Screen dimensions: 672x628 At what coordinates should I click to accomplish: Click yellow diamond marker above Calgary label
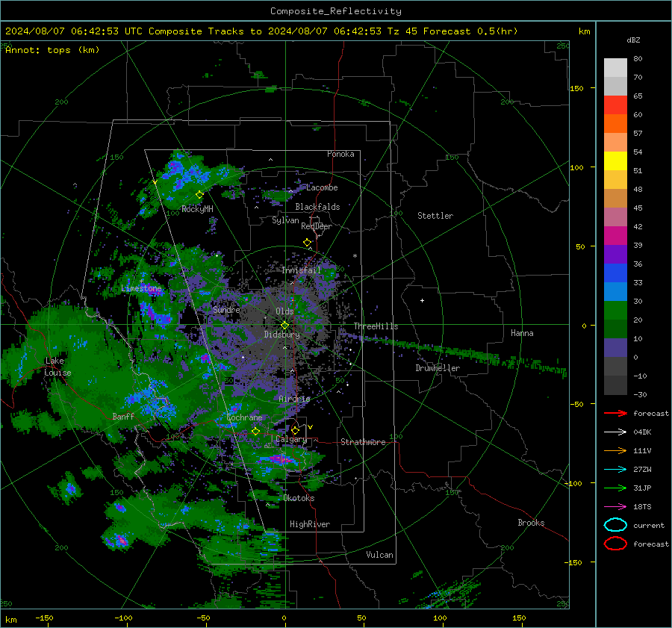(x=295, y=430)
